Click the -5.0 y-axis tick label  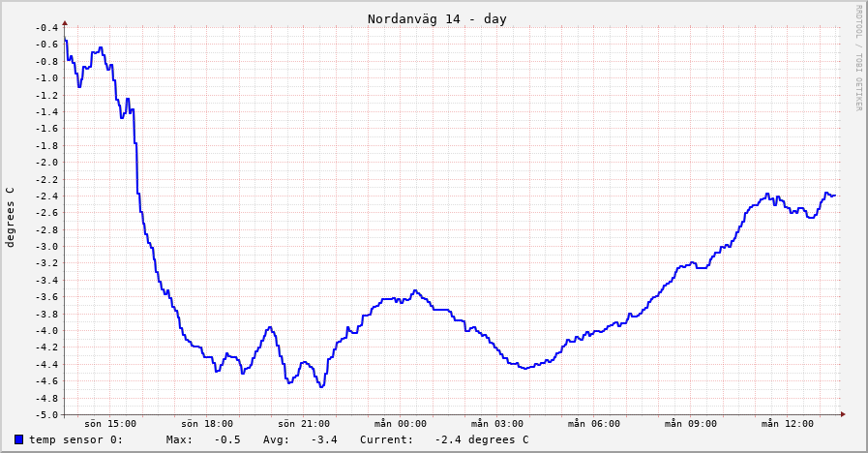(x=46, y=414)
